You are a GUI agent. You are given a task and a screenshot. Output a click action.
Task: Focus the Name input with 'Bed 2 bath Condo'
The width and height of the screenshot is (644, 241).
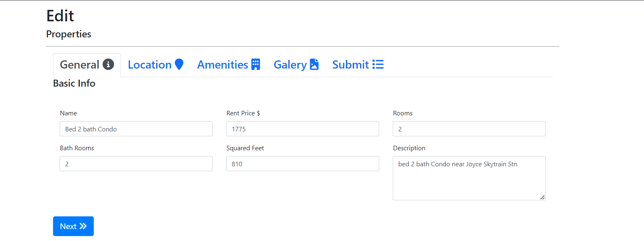coord(136,129)
